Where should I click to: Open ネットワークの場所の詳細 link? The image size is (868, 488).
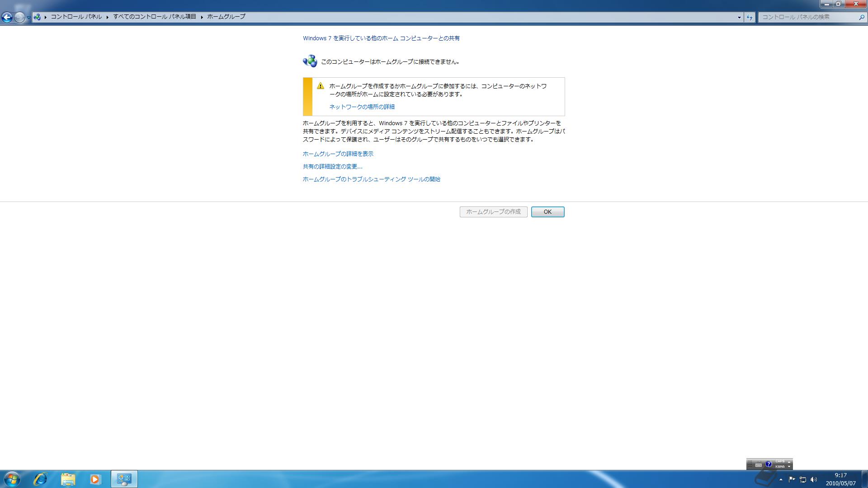[362, 107]
